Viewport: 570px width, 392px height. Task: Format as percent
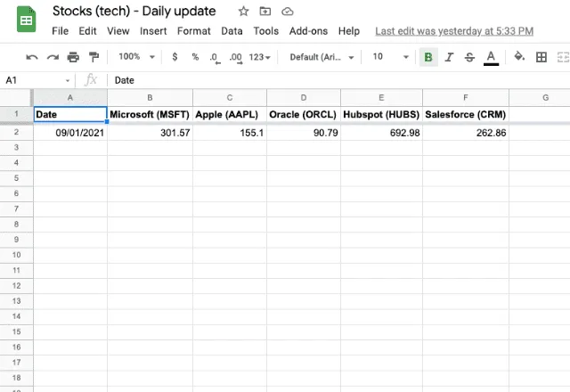pos(195,57)
